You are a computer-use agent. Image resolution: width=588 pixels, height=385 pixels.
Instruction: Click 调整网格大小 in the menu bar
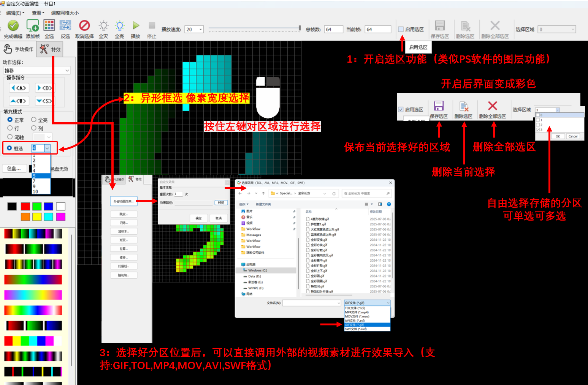pyautogui.click(x=65, y=13)
